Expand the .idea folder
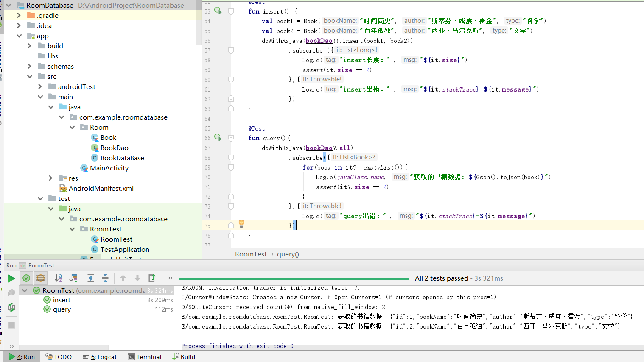The width and height of the screenshot is (644, 362). pyautogui.click(x=19, y=25)
